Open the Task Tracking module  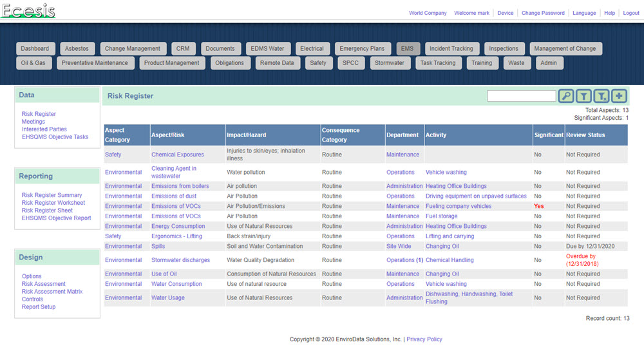(x=438, y=63)
